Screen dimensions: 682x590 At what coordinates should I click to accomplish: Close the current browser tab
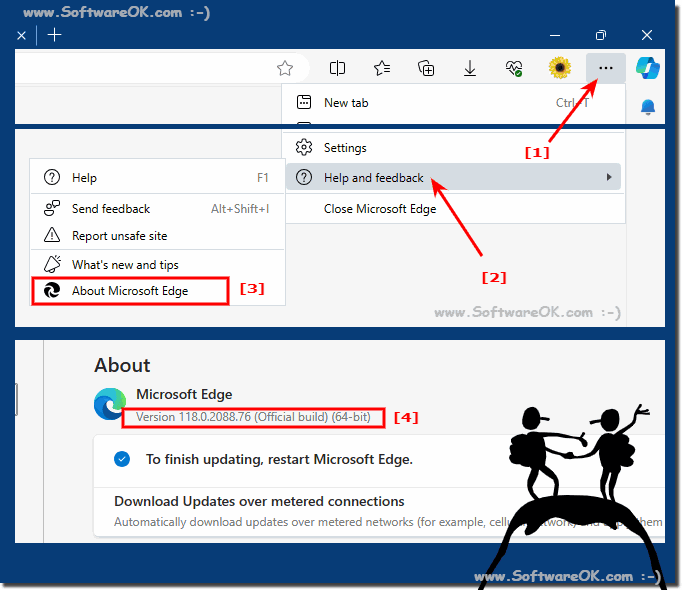[21, 35]
